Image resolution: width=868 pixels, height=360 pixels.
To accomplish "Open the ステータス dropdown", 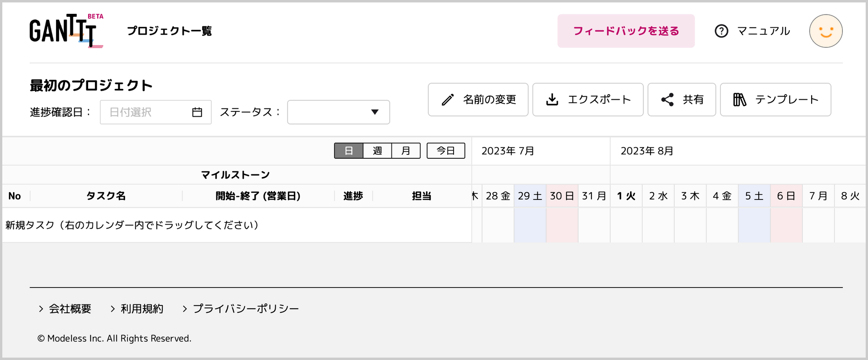I will pos(339,112).
